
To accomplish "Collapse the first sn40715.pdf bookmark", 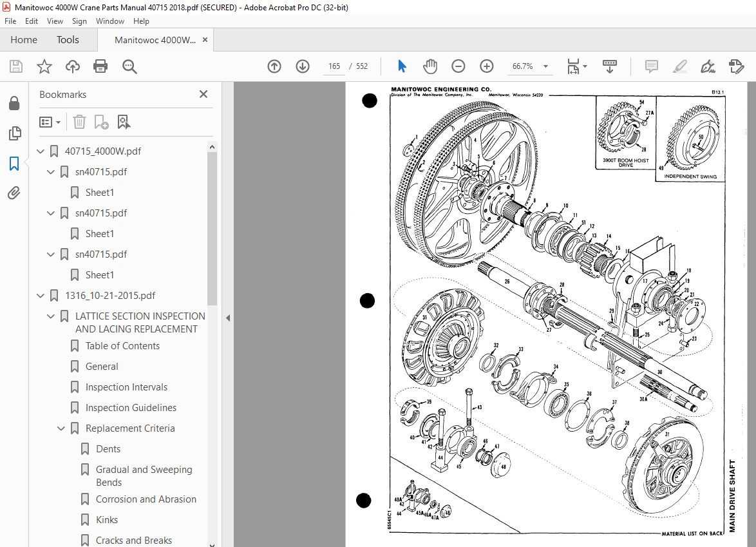I will pos(51,172).
